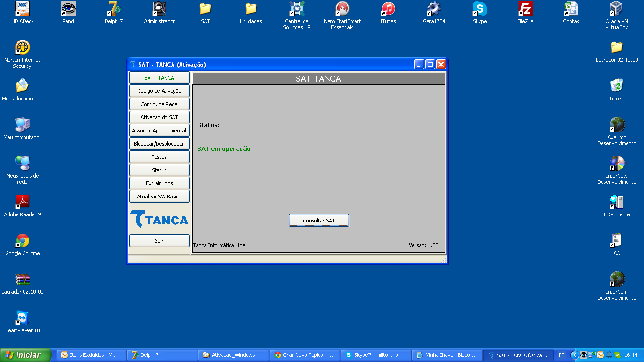Screen dimensions: 644x362
Task: Launch Nero StartSmart Essentials
Action: (x=342, y=16)
